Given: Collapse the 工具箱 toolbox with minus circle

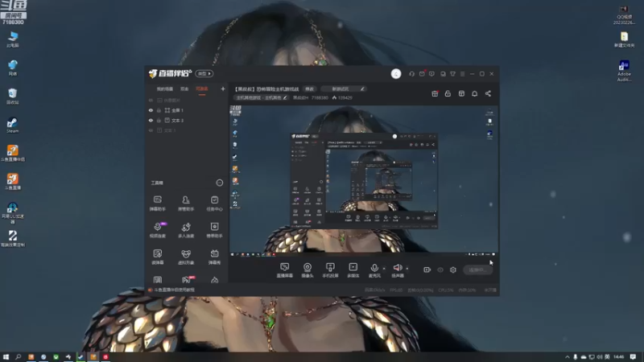Looking at the screenshot, I should (219, 183).
